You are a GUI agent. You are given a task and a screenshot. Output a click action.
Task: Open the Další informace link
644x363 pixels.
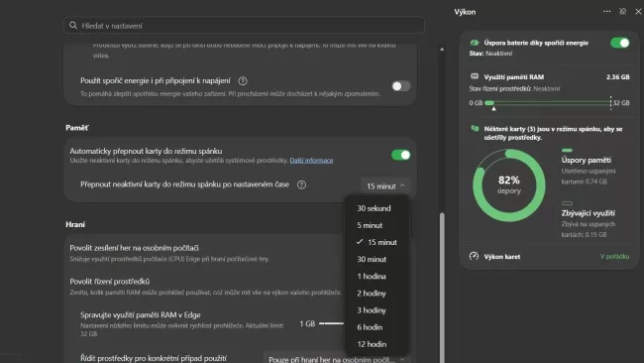[x=311, y=161]
